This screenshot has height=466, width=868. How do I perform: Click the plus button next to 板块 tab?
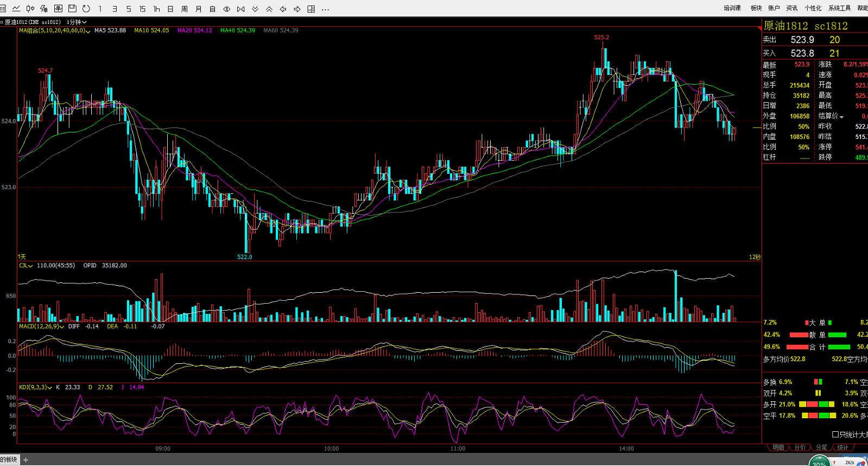coord(26,460)
